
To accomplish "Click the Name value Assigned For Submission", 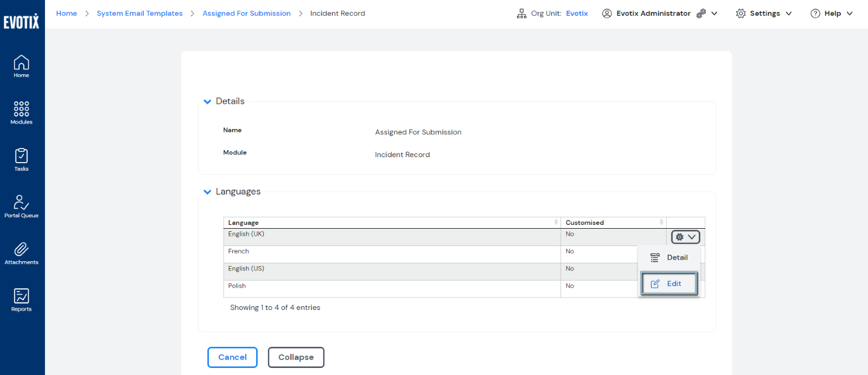I will pyautogui.click(x=418, y=132).
